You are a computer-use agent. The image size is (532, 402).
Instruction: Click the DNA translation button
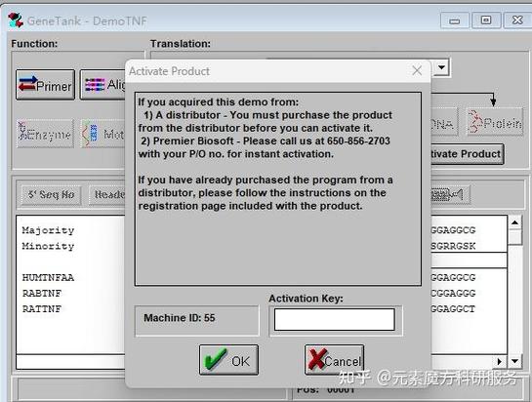(x=444, y=123)
